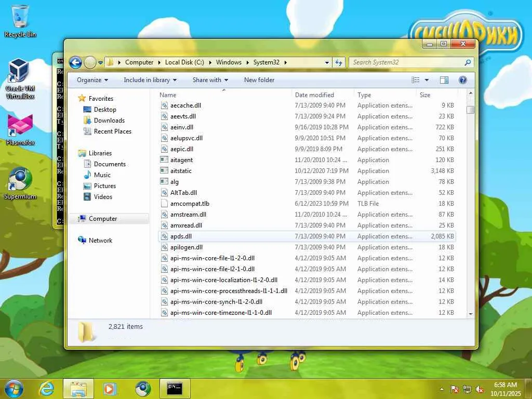Image resolution: width=532 pixels, height=399 pixels.
Task: Select Local Disk (C:) in address path
Action: coord(184,62)
